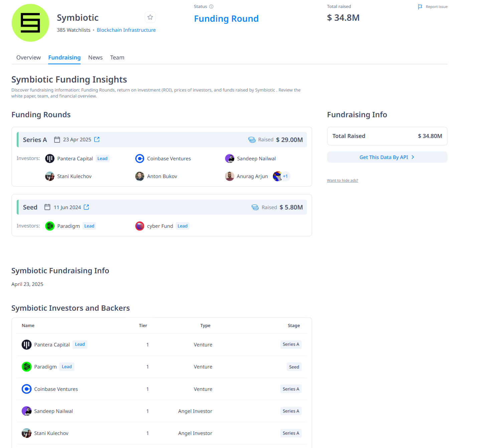Click Anurag Arjun in Series A investors
This screenshot has height=448, width=484.
[252, 176]
